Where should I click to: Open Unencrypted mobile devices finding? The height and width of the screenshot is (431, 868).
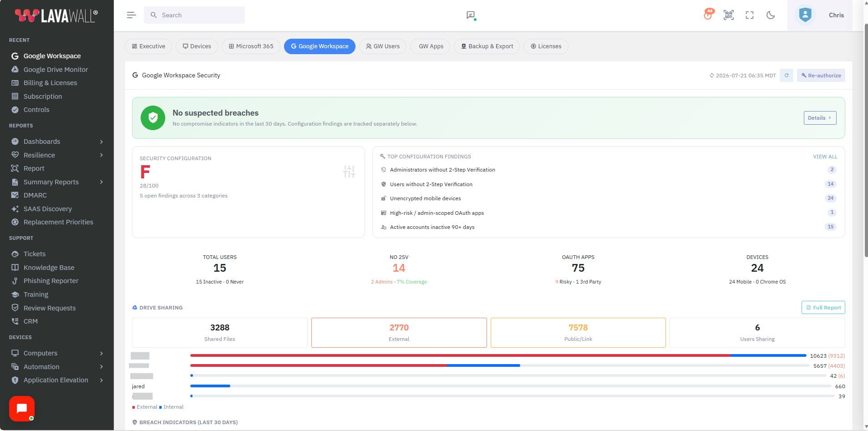609,198
